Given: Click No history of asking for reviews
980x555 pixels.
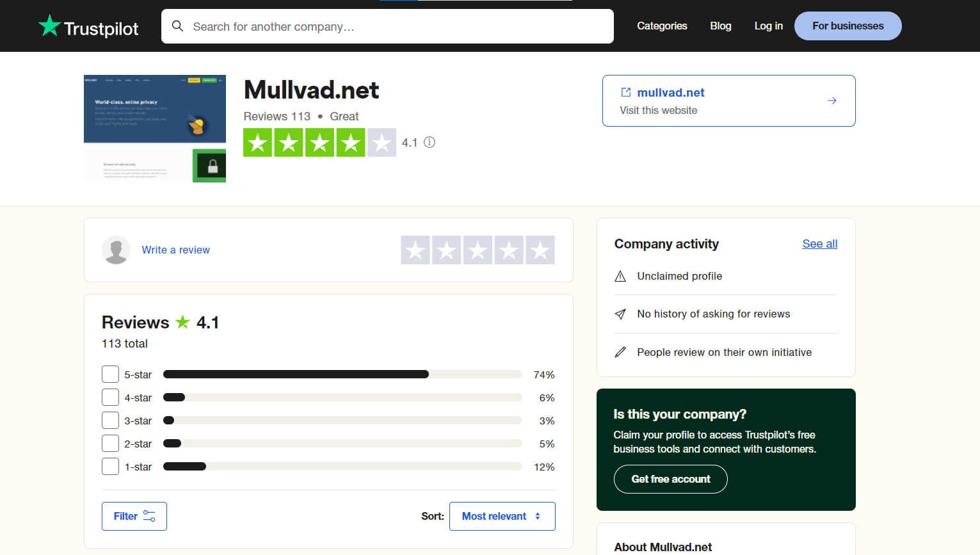Looking at the screenshot, I should point(714,314).
